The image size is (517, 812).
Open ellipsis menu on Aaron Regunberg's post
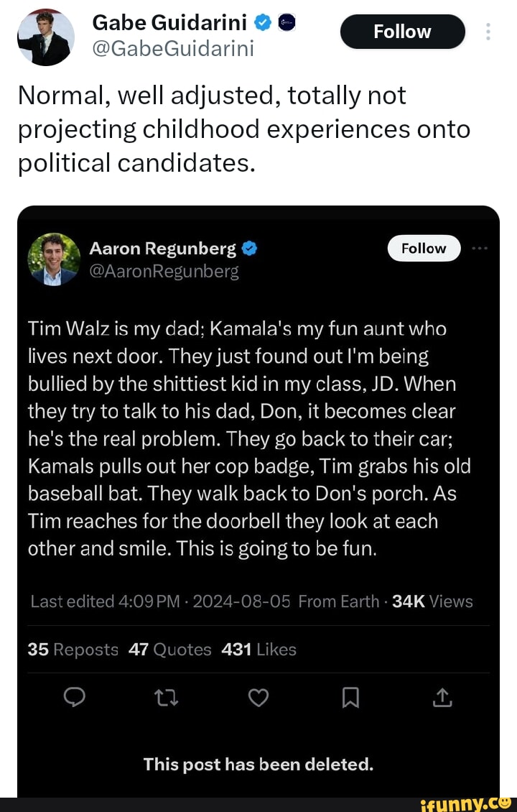click(x=479, y=248)
